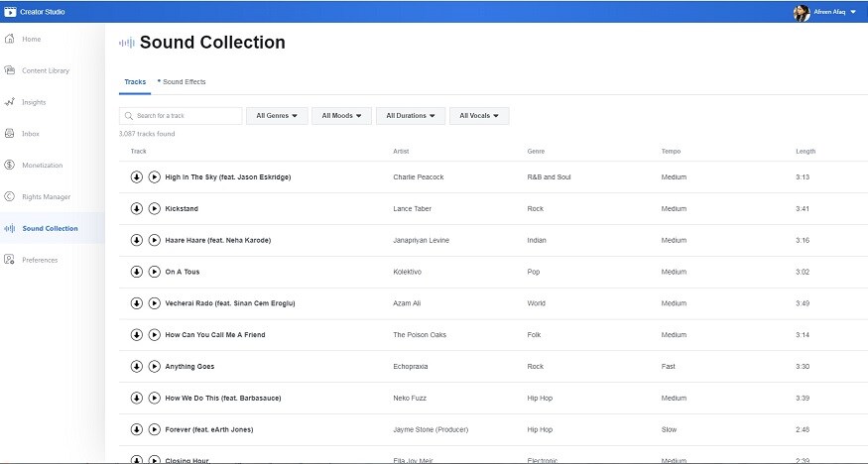Click the Home icon in sidebar
Viewport: 868px width, 464px height.
point(10,39)
